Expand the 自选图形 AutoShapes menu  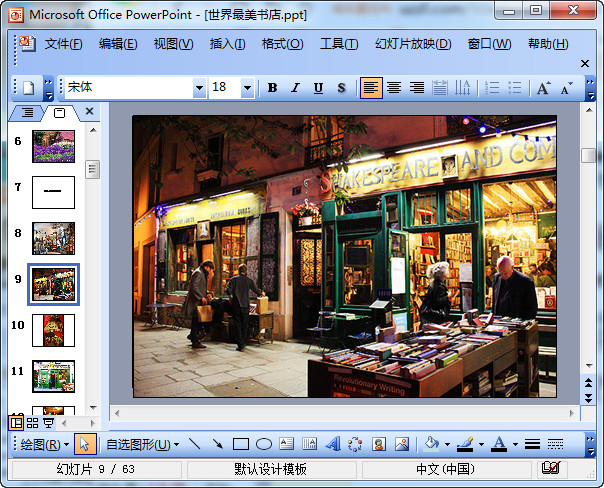pos(142,444)
